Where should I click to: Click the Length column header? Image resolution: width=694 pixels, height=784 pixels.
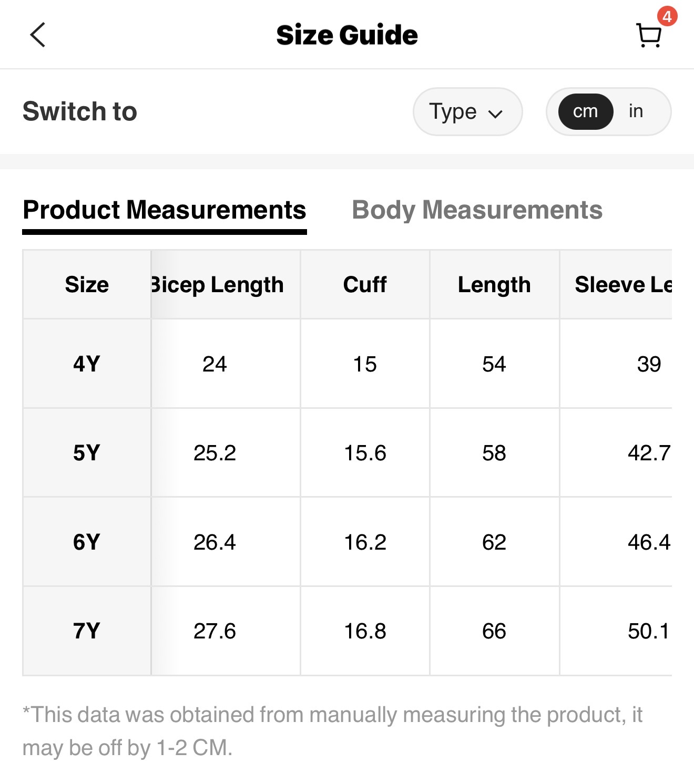coord(494,284)
